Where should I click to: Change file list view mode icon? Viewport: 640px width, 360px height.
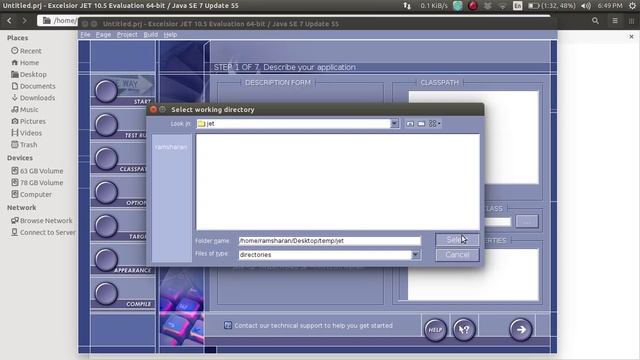(x=434, y=124)
